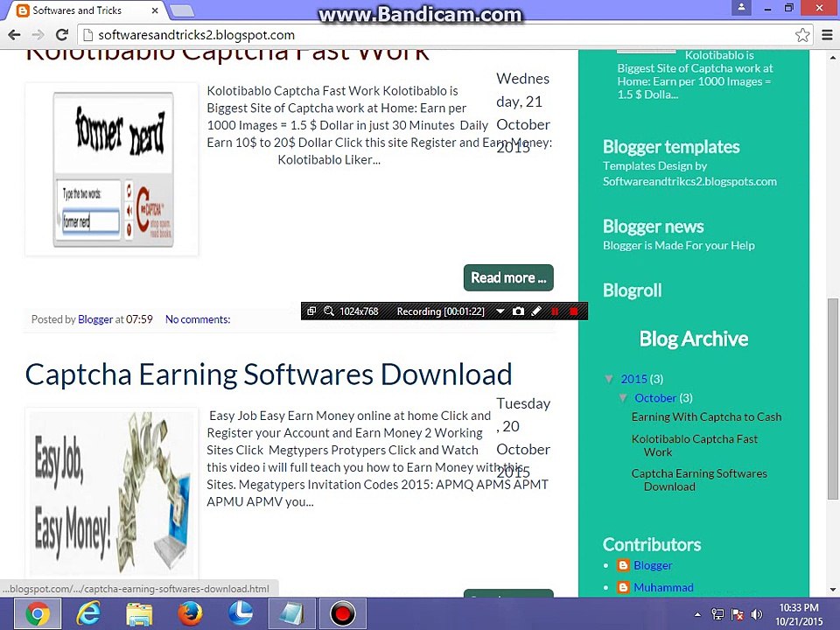Click Read more under Kolotibablo post
Screen dimensions: 840x630
508,277
